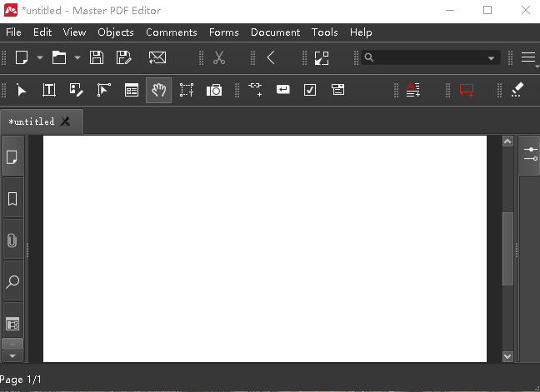Insert a Check Box form field
540x392 pixels.
tap(310, 90)
